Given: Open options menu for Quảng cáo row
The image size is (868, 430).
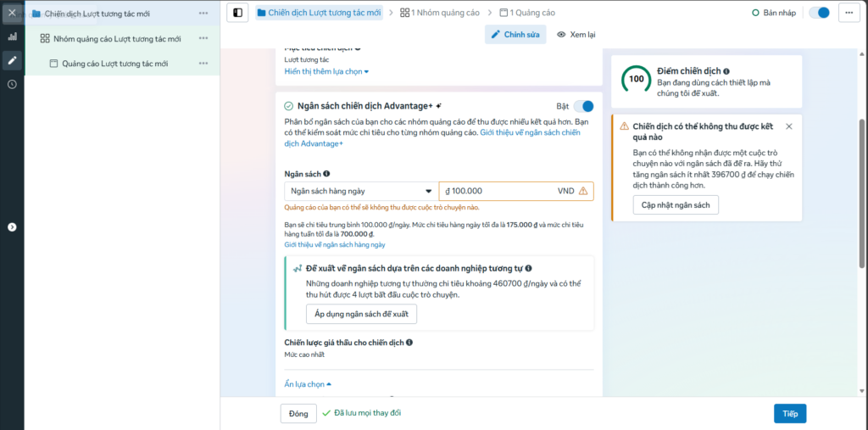Looking at the screenshot, I should tap(203, 64).
